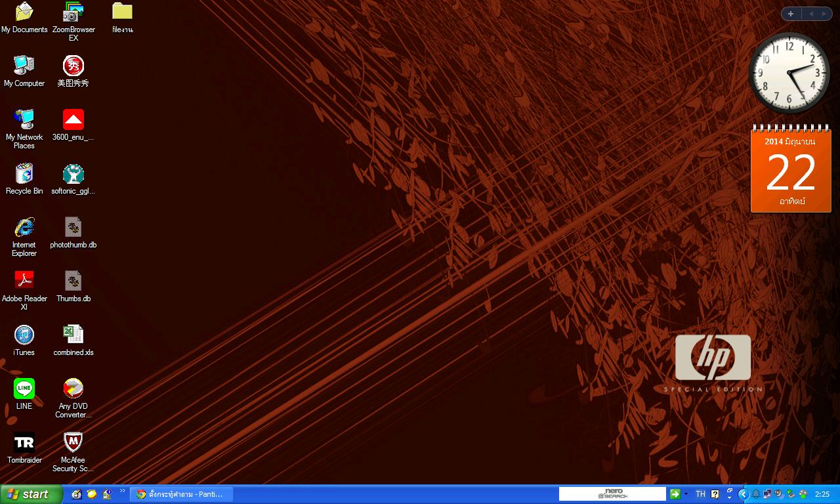Select the ZoomBrowser EX desktop shortcut
The image size is (840, 504).
(x=73, y=22)
